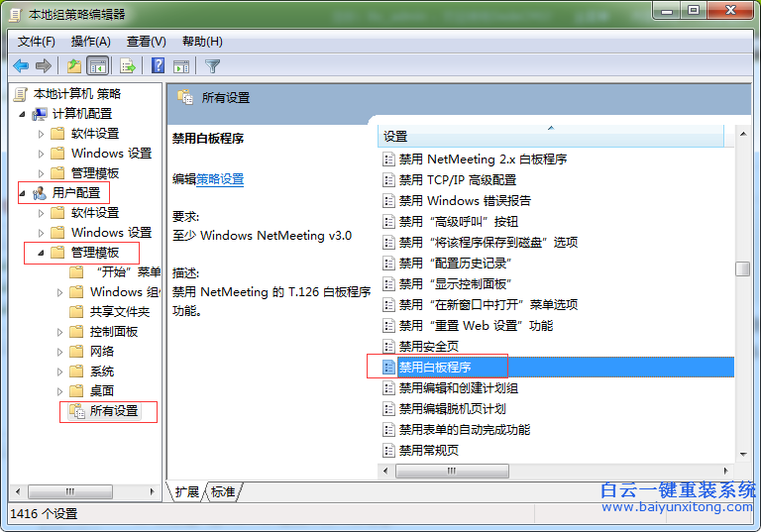Click the 所有设置 header icon in right pane
The width and height of the screenshot is (761, 532).
click(x=185, y=97)
